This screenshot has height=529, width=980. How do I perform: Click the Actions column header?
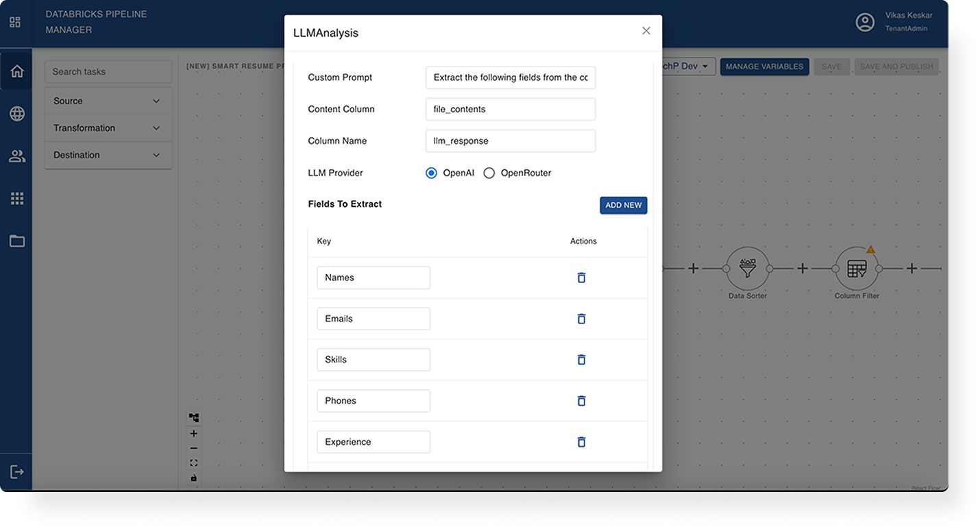pyautogui.click(x=583, y=241)
